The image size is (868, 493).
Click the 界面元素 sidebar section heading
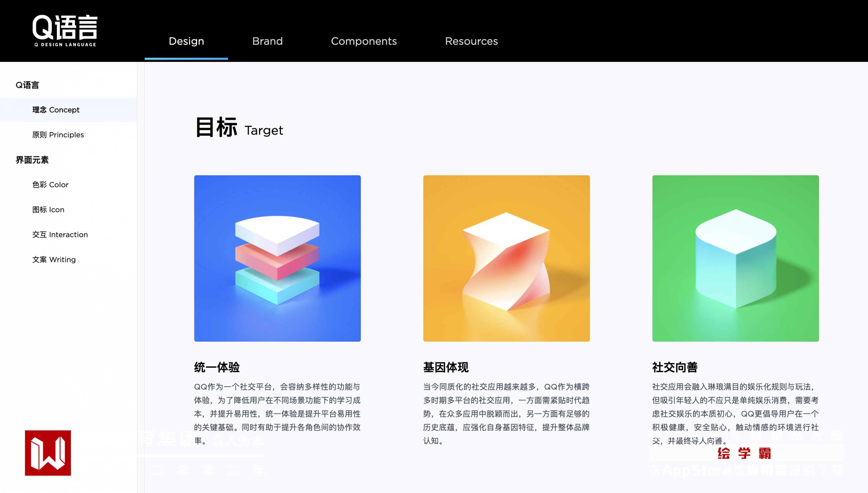tap(32, 160)
